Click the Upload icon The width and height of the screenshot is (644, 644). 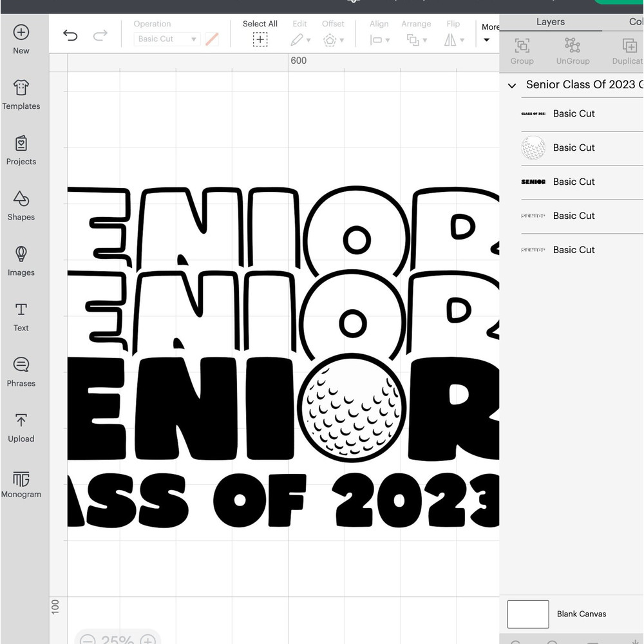pyautogui.click(x=21, y=421)
